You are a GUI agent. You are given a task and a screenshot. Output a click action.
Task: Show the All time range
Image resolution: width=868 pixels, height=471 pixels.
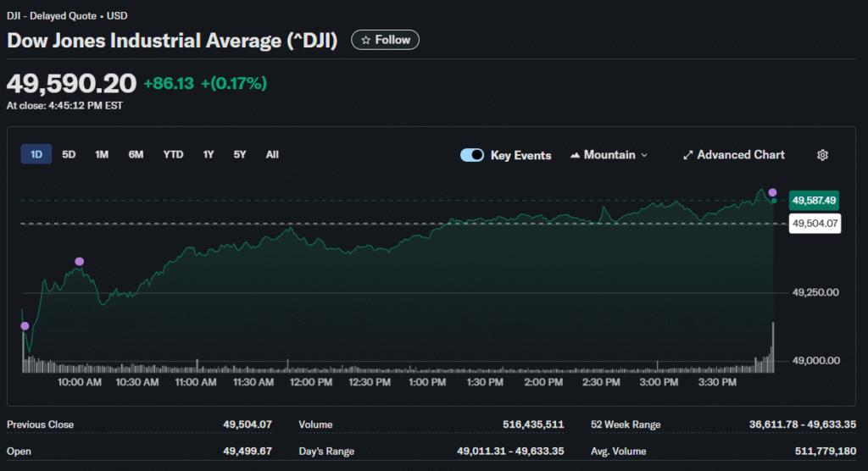[272, 154]
